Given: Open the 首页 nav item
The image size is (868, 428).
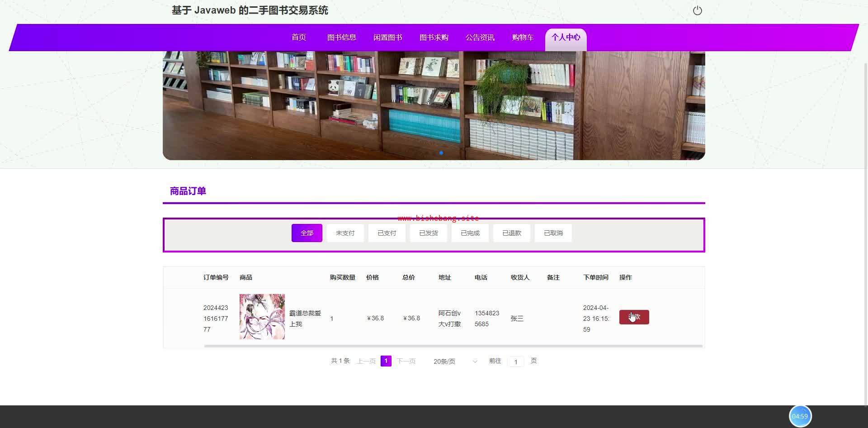Looking at the screenshot, I should point(299,38).
